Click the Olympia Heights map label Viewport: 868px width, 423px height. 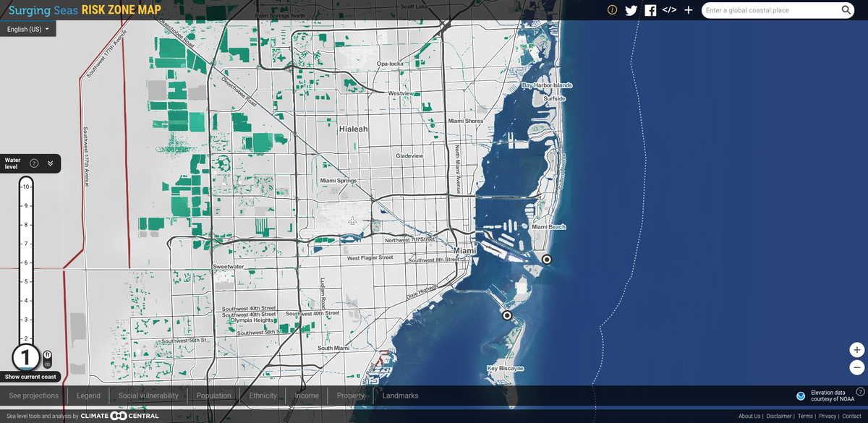(252, 320)
